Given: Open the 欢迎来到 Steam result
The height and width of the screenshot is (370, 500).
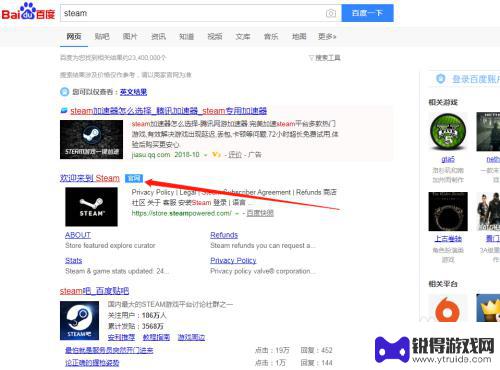Looking at the screenshot, I should [90, 178].
